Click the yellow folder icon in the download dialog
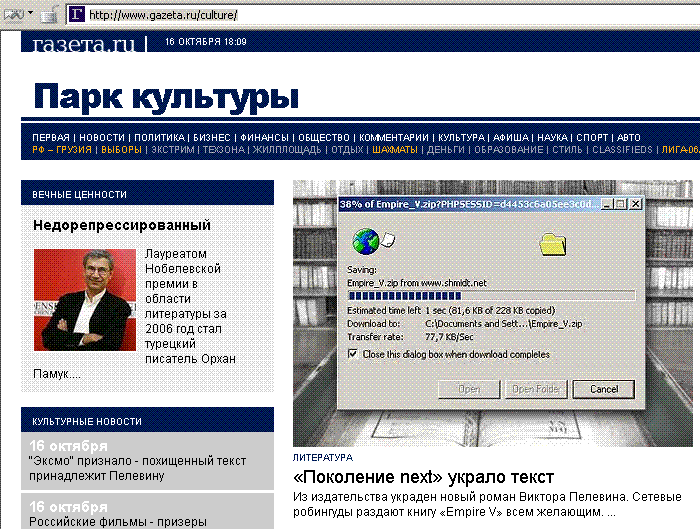Screen dimensions: 700x529 (x=553, y=243)
